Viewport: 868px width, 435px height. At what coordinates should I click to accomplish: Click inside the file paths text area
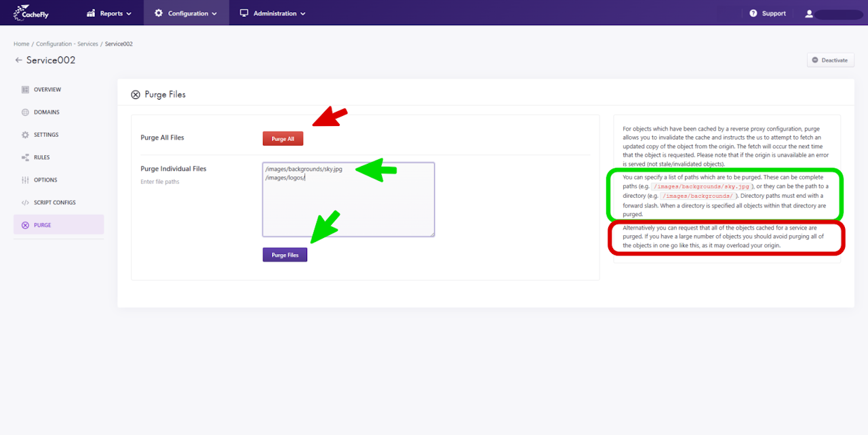coord(349,199)
